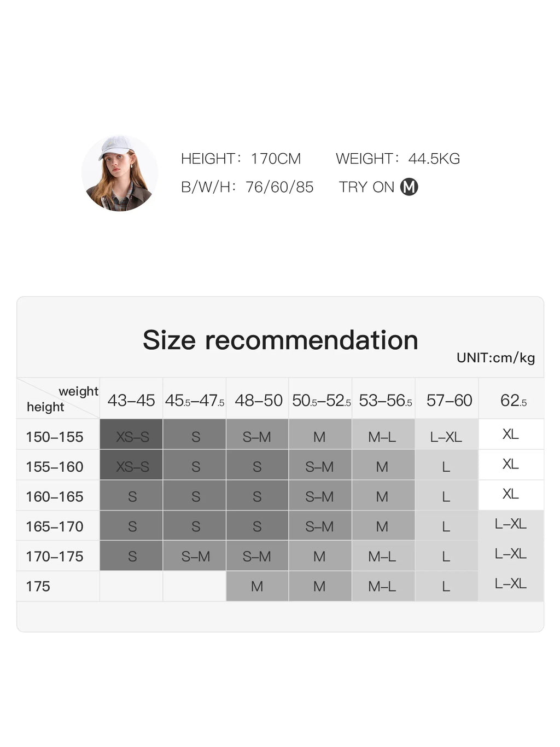Select the 43–45 weight column header
This screenshot has height=747, width=560.
point(131,401)
